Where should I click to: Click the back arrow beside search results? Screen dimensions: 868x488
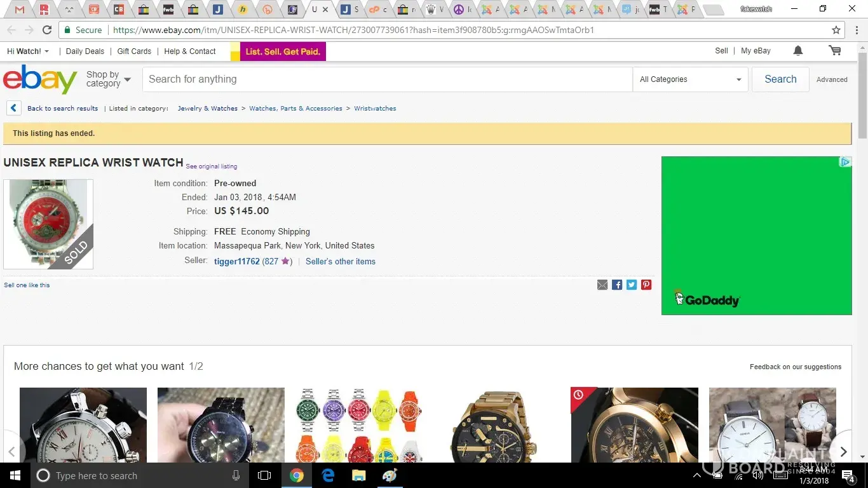[x=14, y=108]
